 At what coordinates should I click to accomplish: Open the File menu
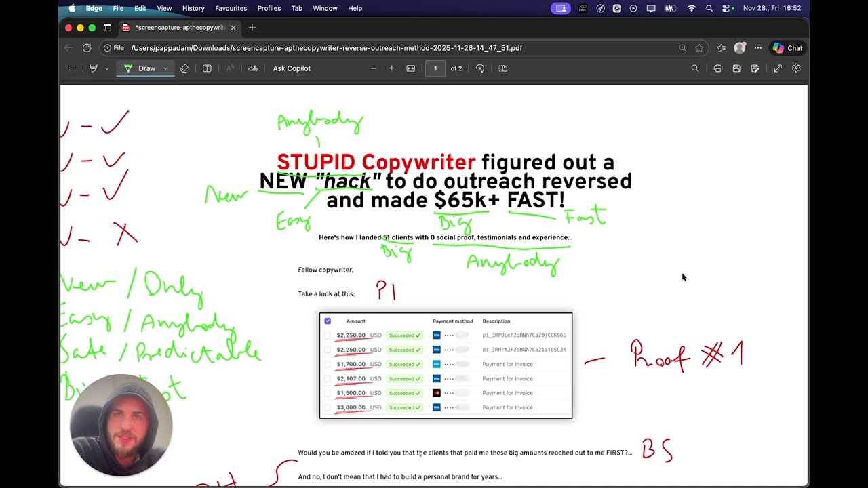[118, 8]
